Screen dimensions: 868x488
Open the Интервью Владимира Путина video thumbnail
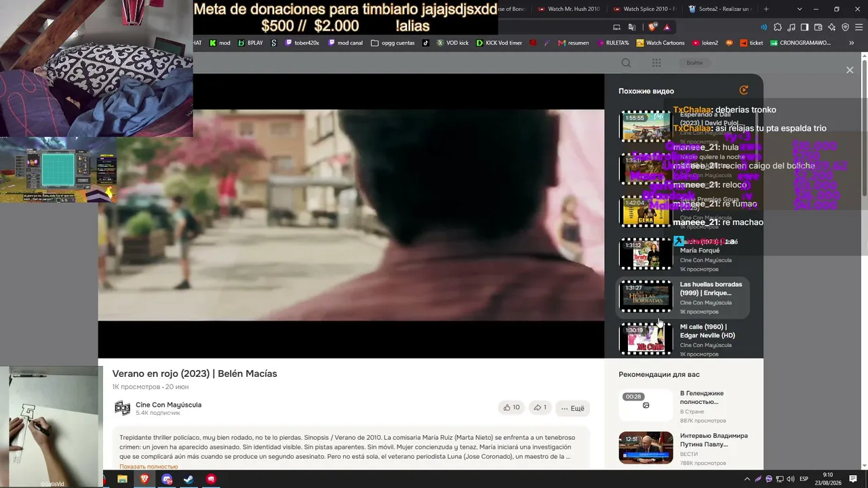[646, 447]
